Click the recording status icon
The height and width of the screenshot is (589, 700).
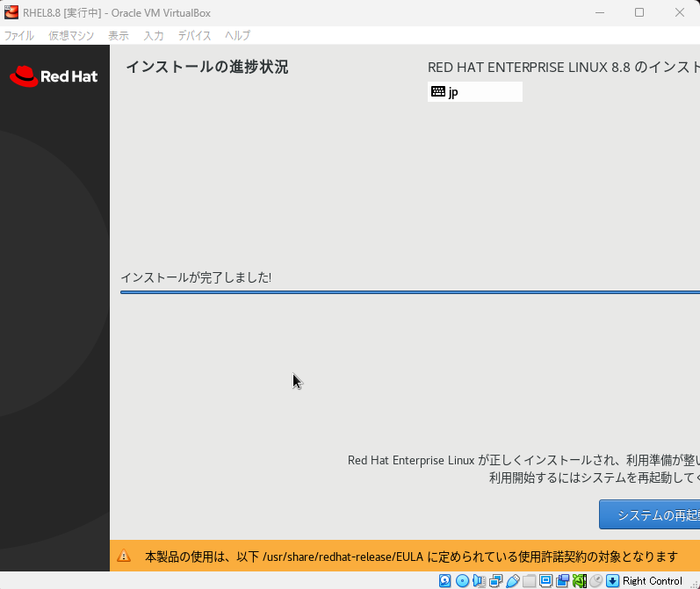tap(562, 580)
